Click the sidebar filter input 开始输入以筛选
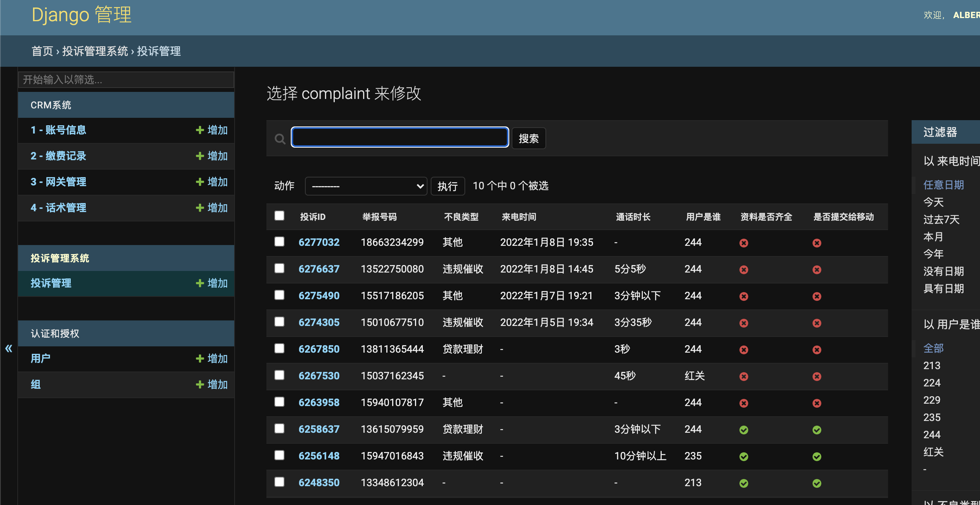Image resolution: width=980 pixels, height=505 pixels. (126, 80)
